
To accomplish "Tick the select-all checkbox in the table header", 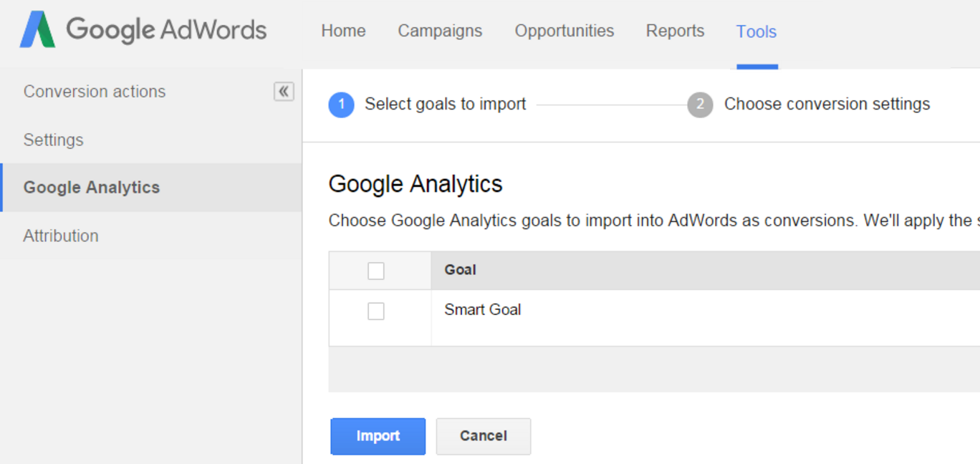I will 376,271.
